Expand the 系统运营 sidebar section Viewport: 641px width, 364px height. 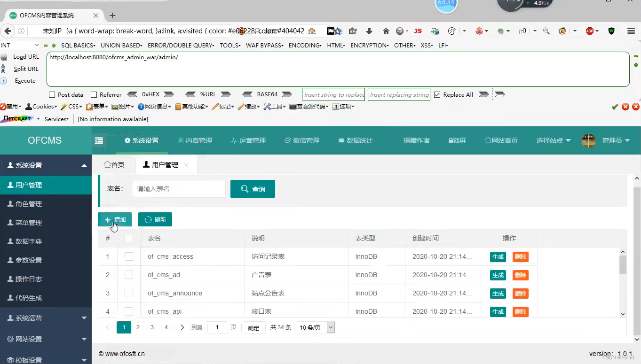click(x=46, y=318)
